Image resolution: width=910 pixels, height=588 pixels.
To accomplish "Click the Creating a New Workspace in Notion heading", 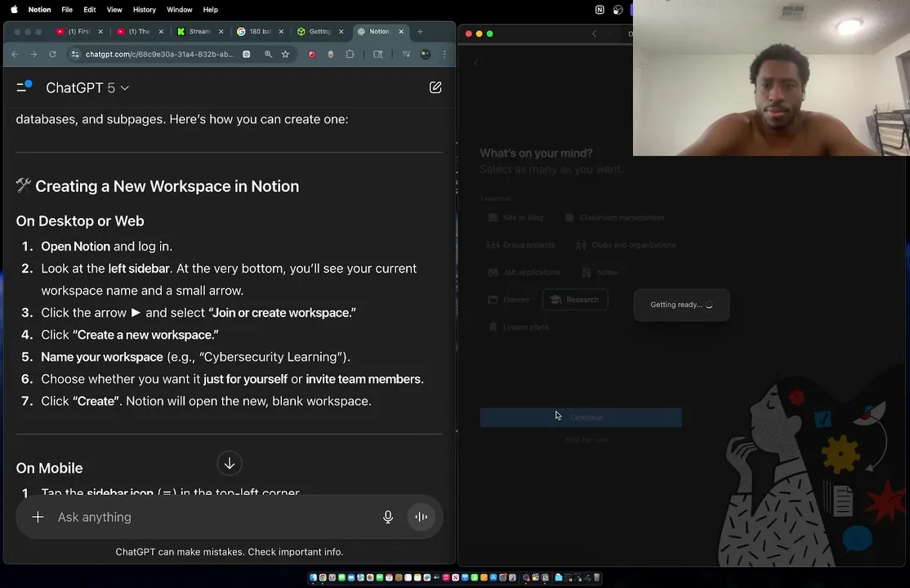I will pos(167,186).
